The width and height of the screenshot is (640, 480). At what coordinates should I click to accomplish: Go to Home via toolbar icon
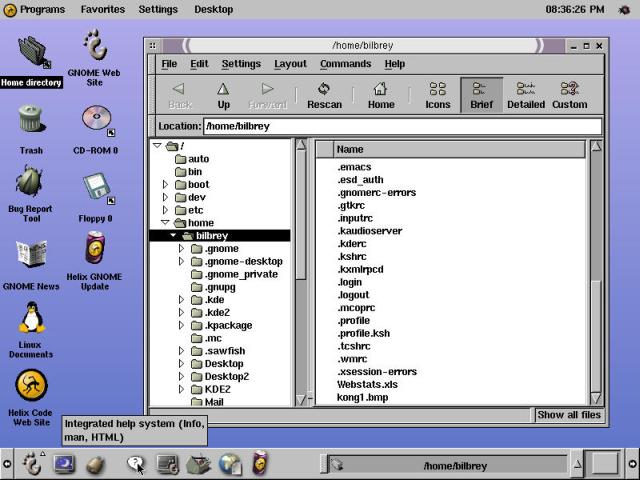(x=380, y=89)
